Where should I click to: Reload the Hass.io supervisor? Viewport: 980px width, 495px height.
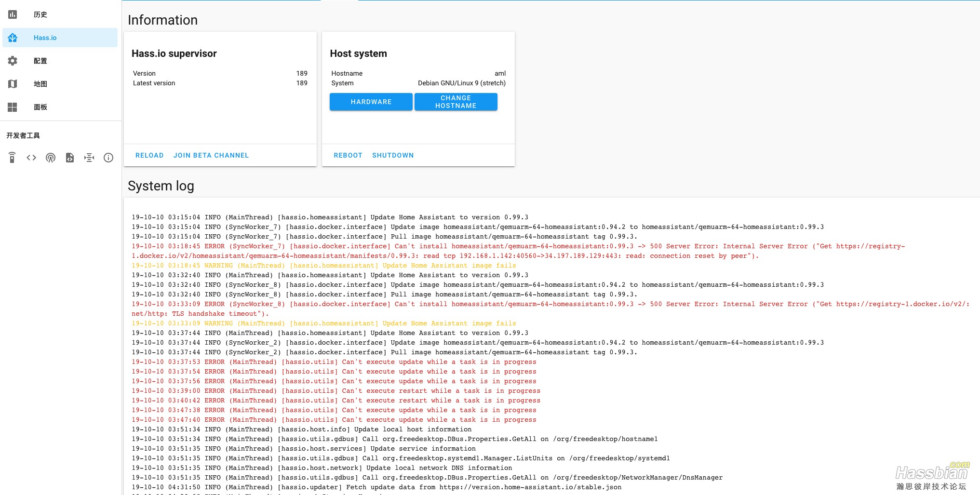(x=149, y=155)
